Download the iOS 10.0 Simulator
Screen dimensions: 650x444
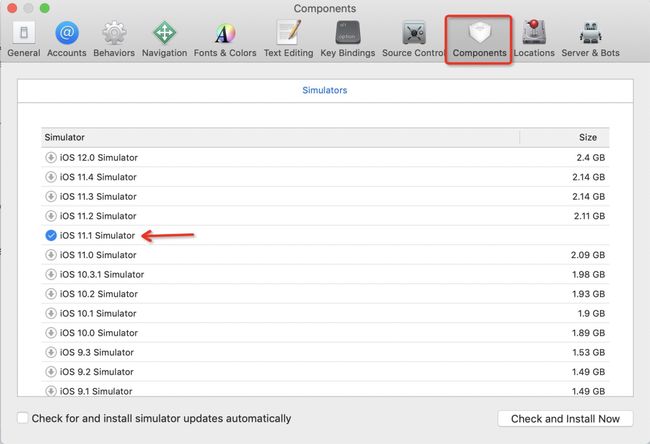pyautogui.click(x=51, y=333)
